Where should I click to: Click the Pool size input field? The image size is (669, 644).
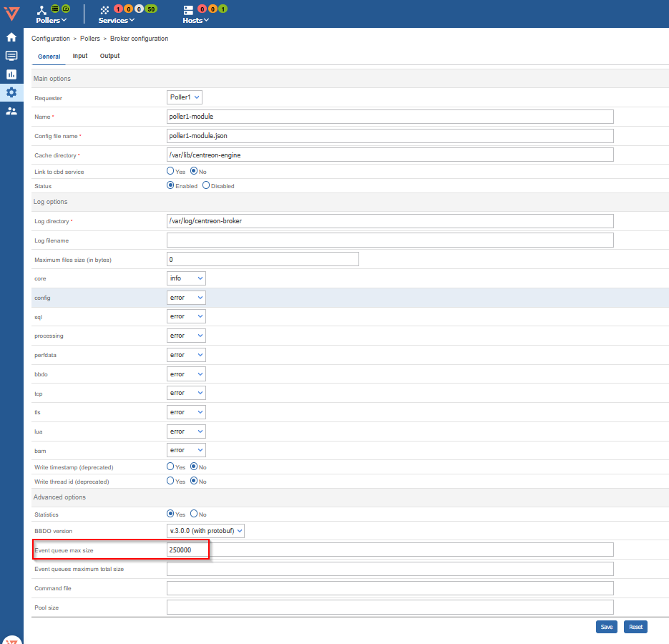coord(390,608)
